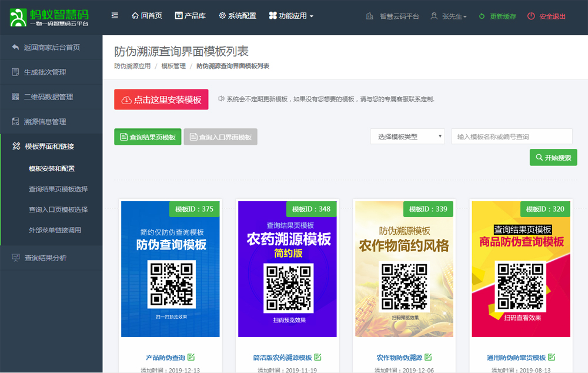Go to 回首页 in top navigation
Screen dimensions: 588x373
(147, 16)
